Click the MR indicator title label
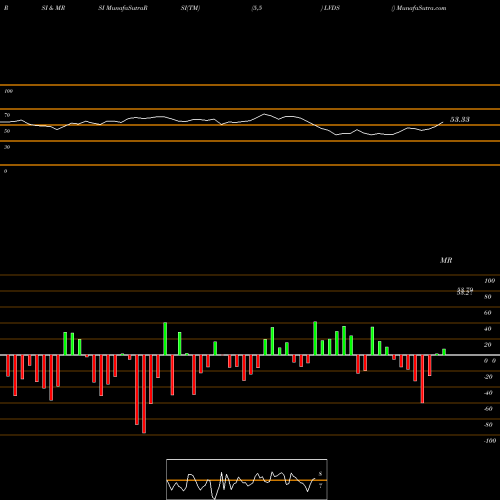 click(446, 260)
